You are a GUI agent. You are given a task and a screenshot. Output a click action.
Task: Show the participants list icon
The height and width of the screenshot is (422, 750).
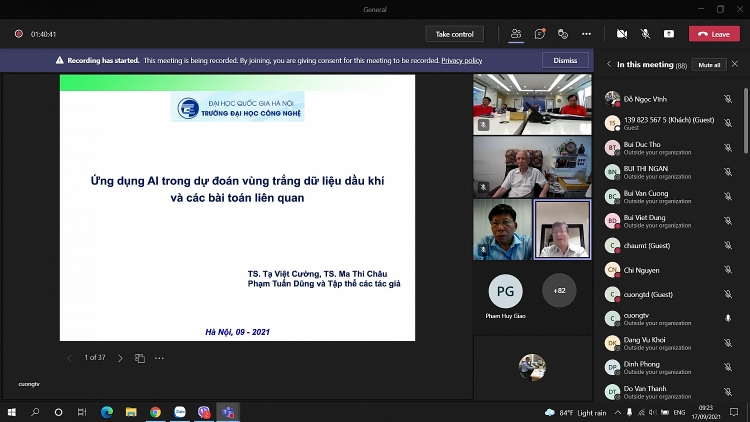click(x=515, y=33)
